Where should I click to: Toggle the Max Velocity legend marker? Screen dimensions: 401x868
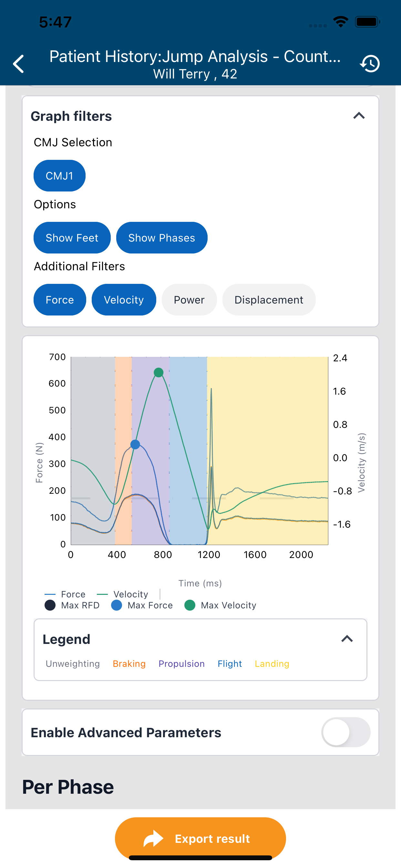(x=221, y=605)
